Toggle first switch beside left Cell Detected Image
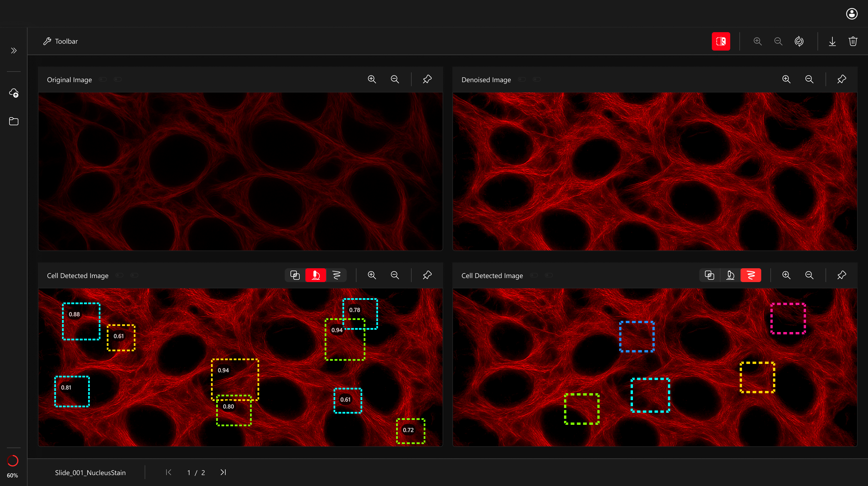The width and height of the screenshot is (868, 486). pyautogui.click(x=119, y=275)
